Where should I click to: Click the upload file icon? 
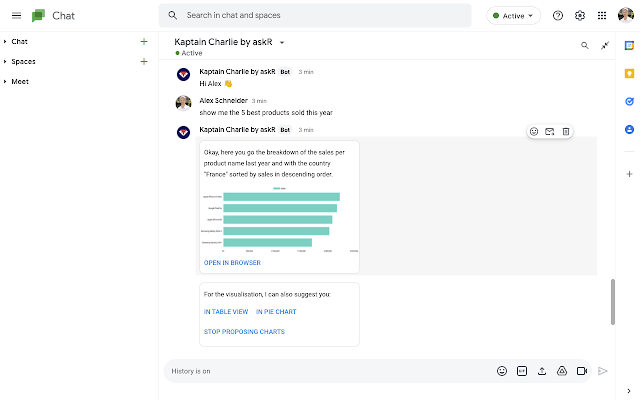541,371
